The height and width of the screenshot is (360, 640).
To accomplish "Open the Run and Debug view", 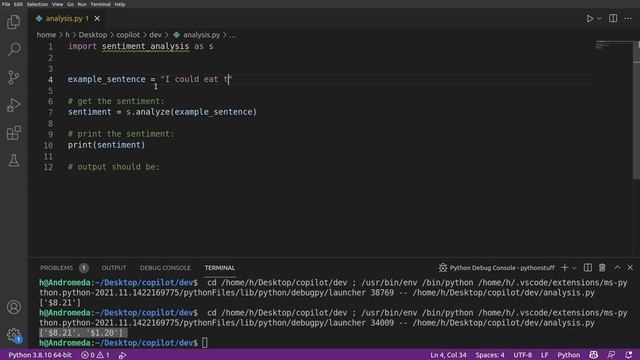I will [13, 105].
